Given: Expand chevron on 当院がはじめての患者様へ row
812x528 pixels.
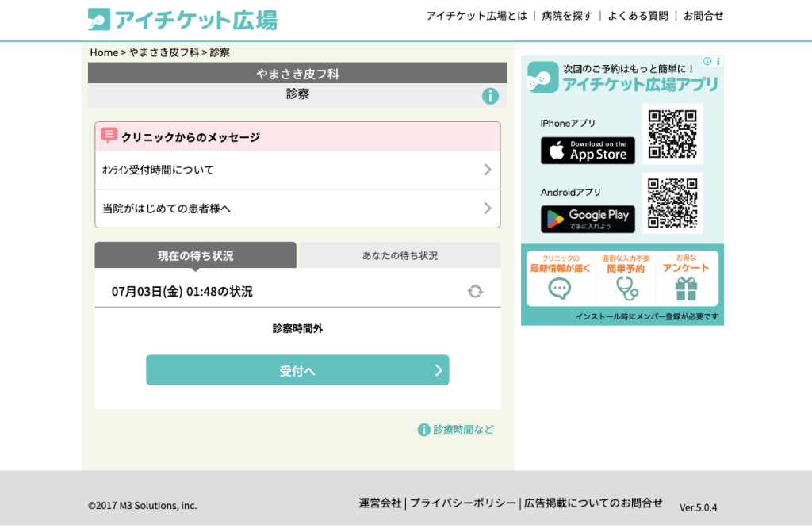Looking at the screenshot, I should coord(488,208).
